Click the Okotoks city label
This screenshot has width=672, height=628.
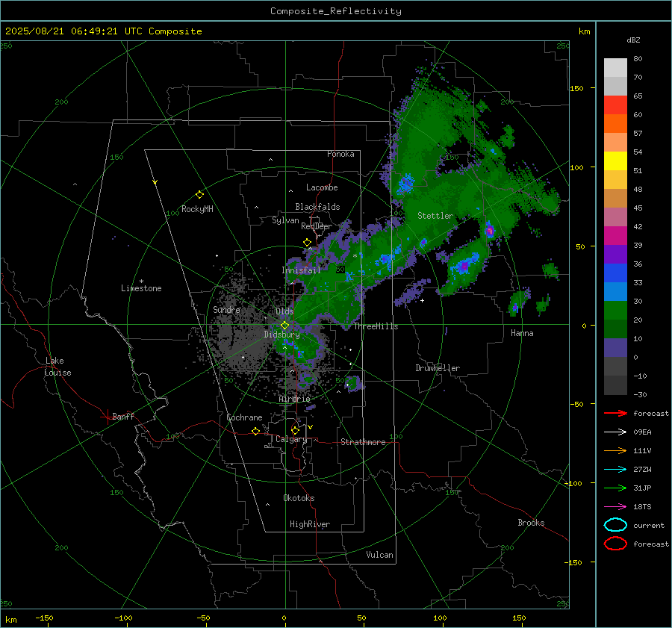click(299, 498)
